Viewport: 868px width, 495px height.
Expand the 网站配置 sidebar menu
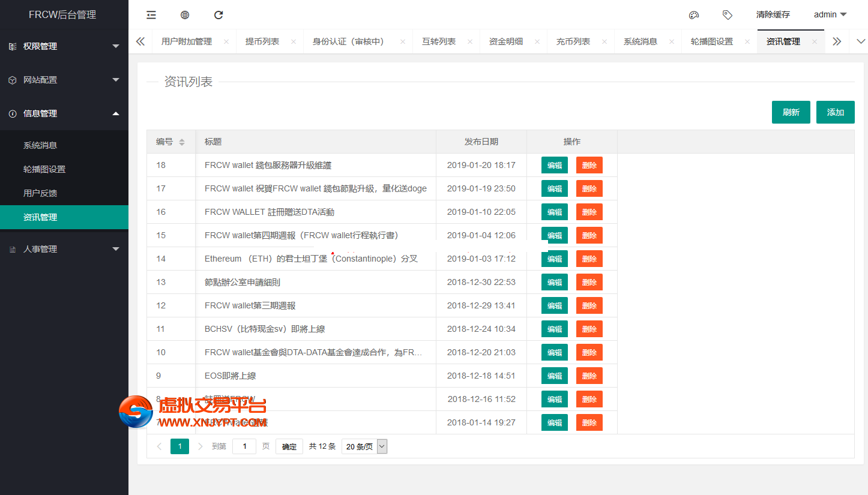click(x=64, y=80)
